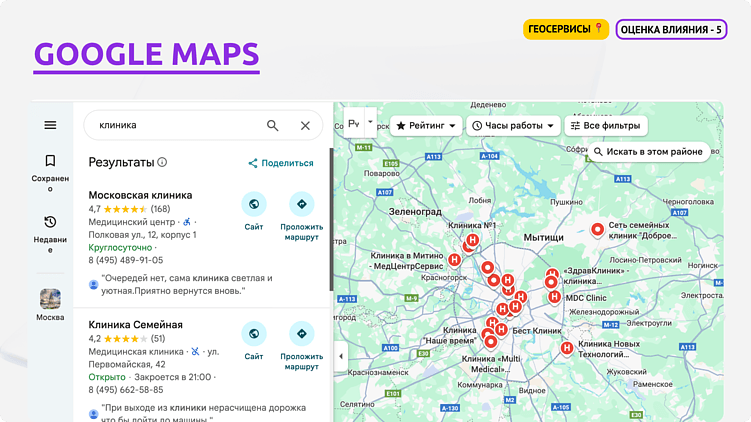Open the Результаты info icon
This screenshot has height=422, width=751.
pos(162,162)
